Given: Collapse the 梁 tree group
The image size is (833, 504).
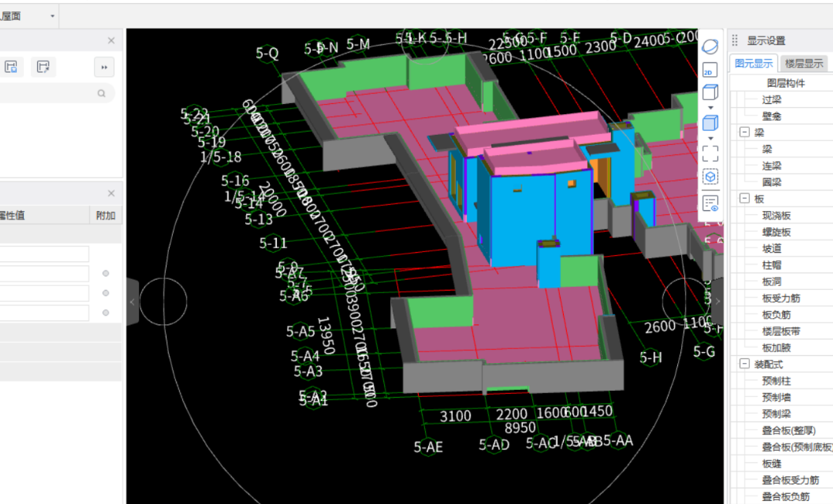Looking at the screenshot, I should coord(745,132).
